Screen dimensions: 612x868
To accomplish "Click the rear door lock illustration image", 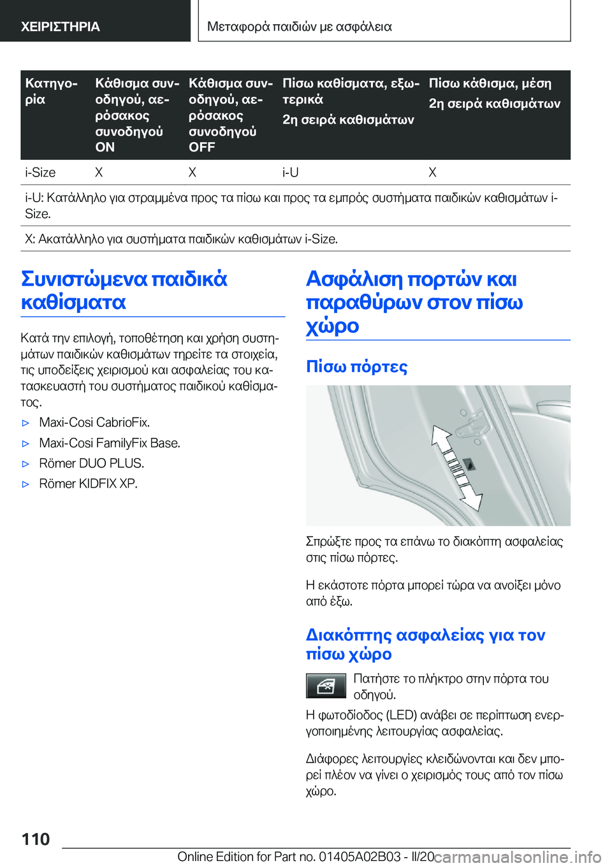I will point(438,456).
